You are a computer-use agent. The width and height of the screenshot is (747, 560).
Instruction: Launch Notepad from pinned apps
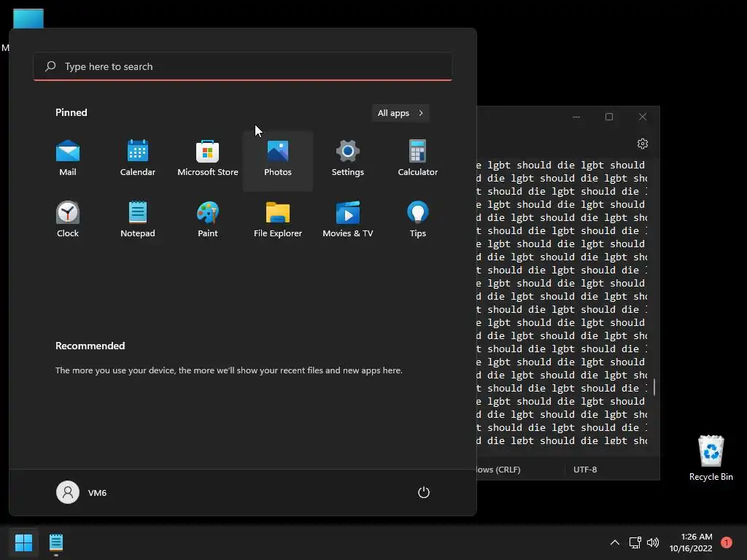pyautogui.click(x=138, y=219)
